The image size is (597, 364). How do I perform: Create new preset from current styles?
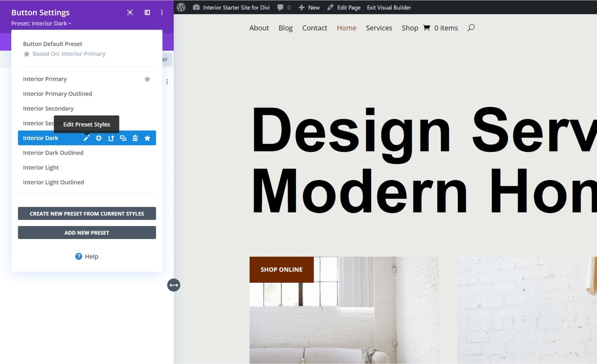click(87, 213)
